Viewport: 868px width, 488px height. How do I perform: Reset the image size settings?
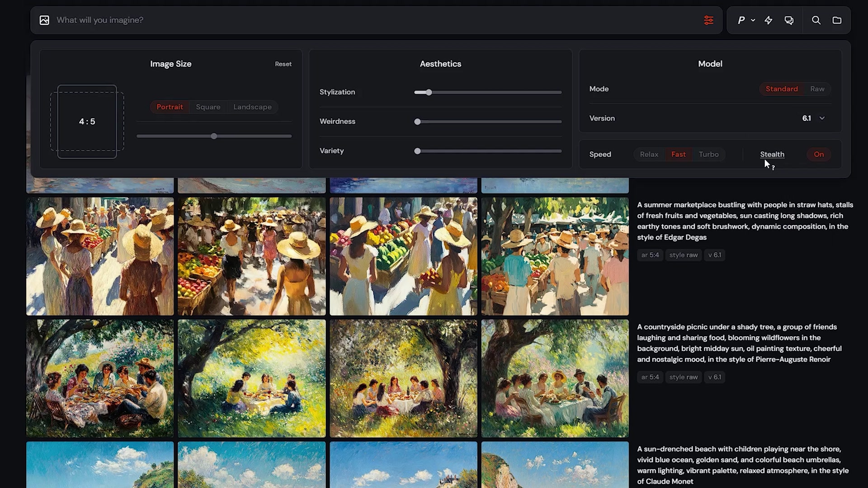[x=283, y=64]
